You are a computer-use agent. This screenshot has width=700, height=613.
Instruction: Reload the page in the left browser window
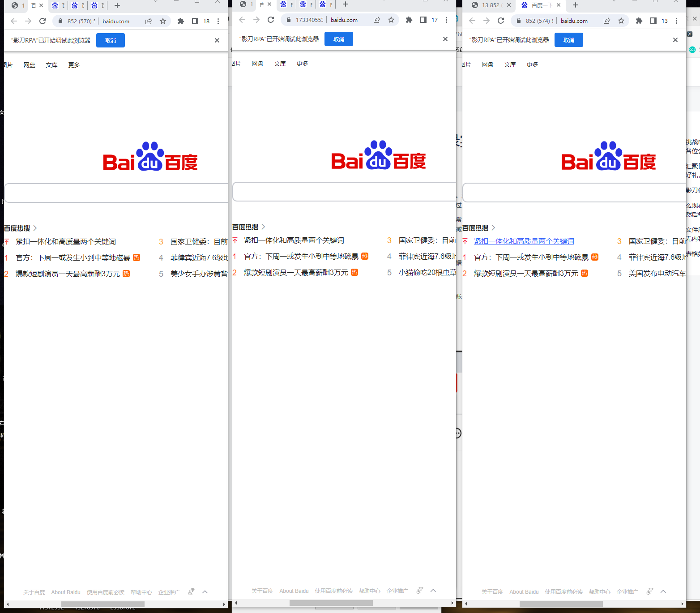pyautogui.click(x=43, y=21)
